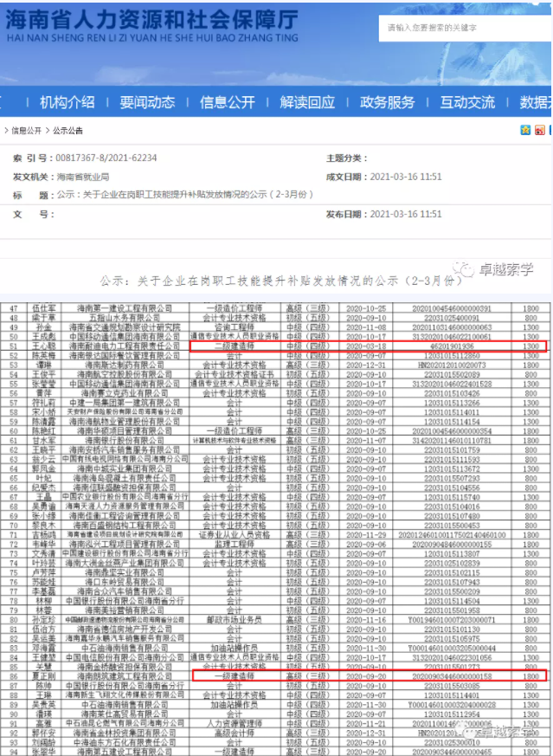Open the 互动交流 navigation menu
The height and width of the screenshot is (756, 553).
[x=466, y=102]
